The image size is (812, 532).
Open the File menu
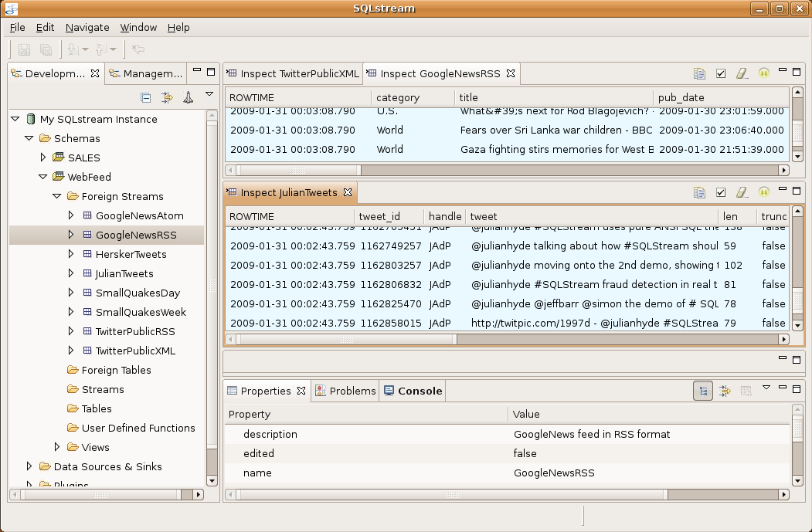[17, 28]
